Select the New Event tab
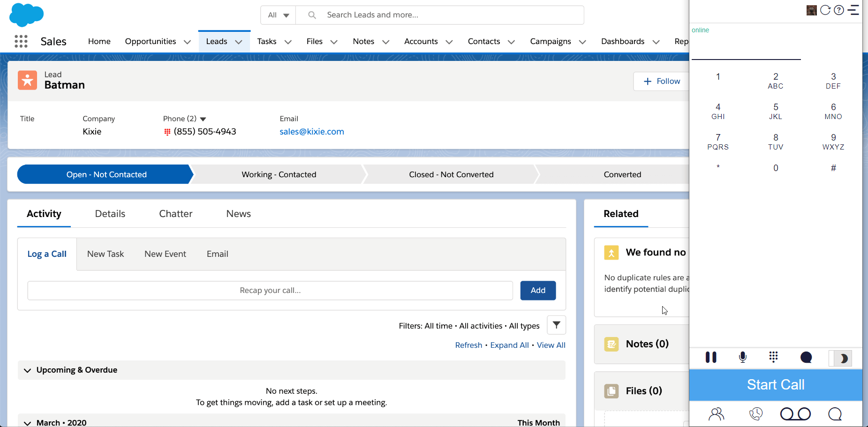Image resolution: width=868 pixels, height=427 pixels. 165,254
